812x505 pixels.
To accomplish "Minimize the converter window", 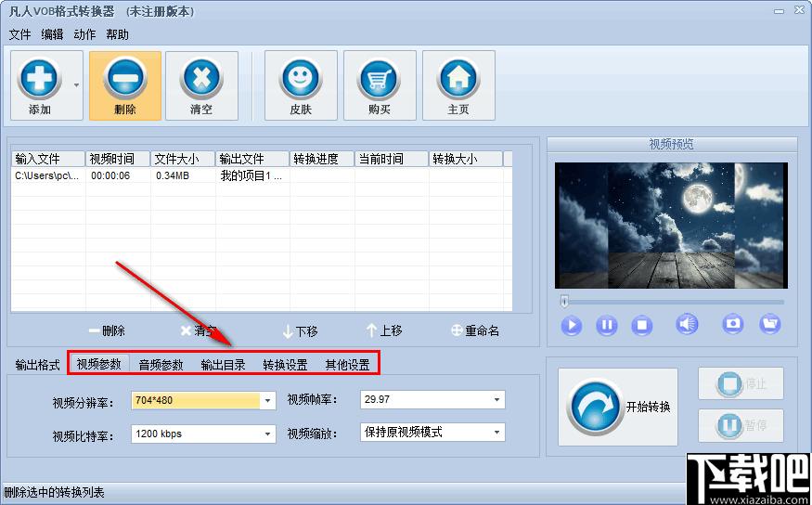I will tap(779, 11).
